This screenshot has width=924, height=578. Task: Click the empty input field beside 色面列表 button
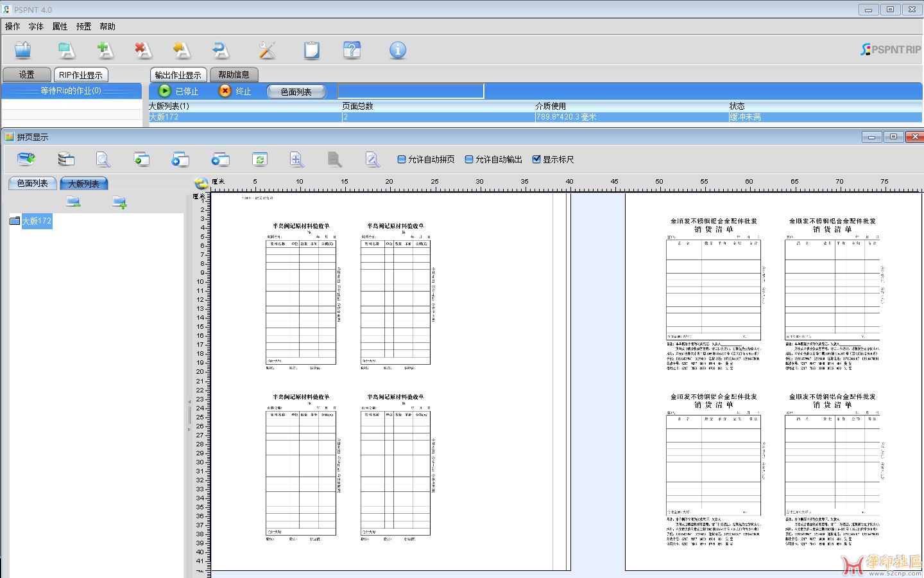coord(411,91)
